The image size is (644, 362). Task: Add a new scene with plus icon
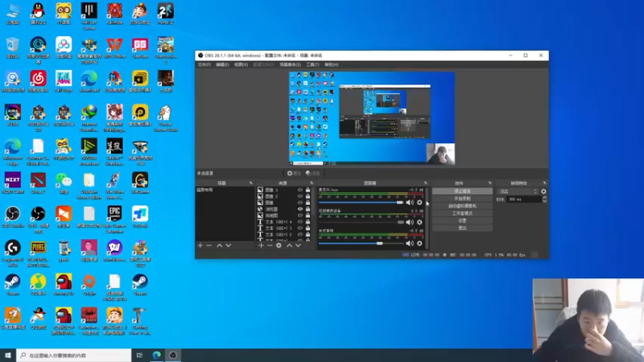pos(200,245)
